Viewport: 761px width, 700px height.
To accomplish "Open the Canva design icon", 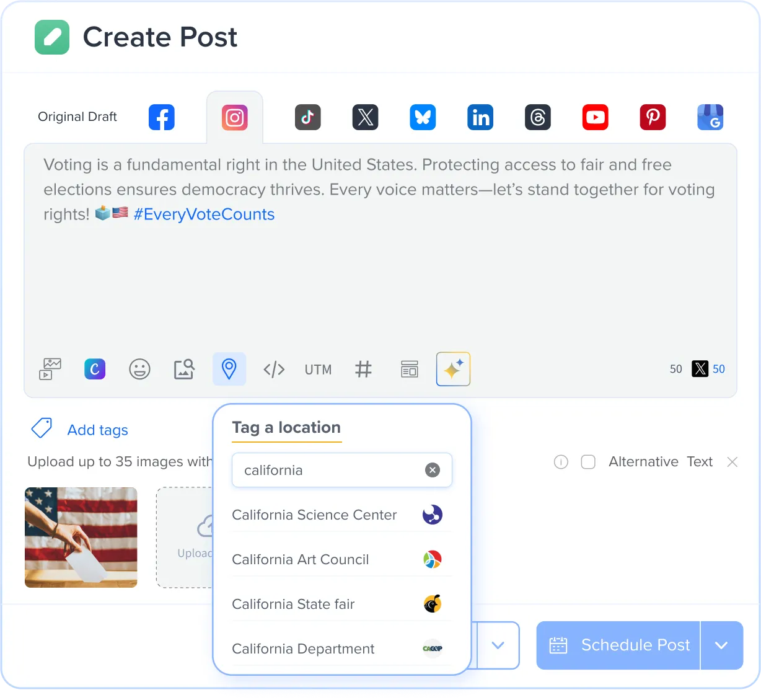I will click(95, 369).
